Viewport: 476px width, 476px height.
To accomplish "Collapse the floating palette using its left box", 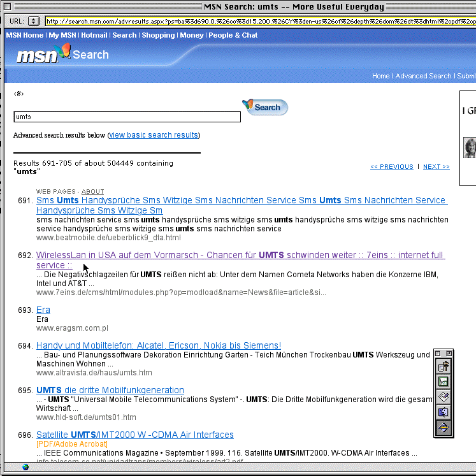I will coord(438,353).
